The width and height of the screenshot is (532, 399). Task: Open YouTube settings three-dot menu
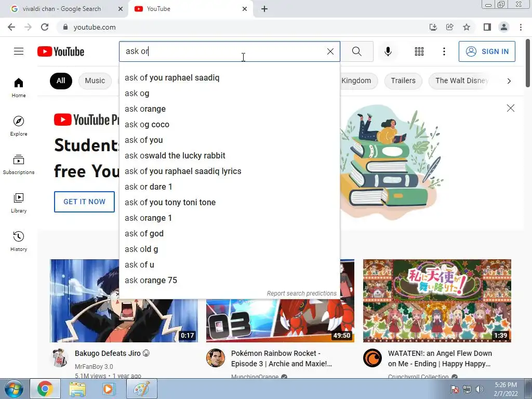(x=444, y=51)
